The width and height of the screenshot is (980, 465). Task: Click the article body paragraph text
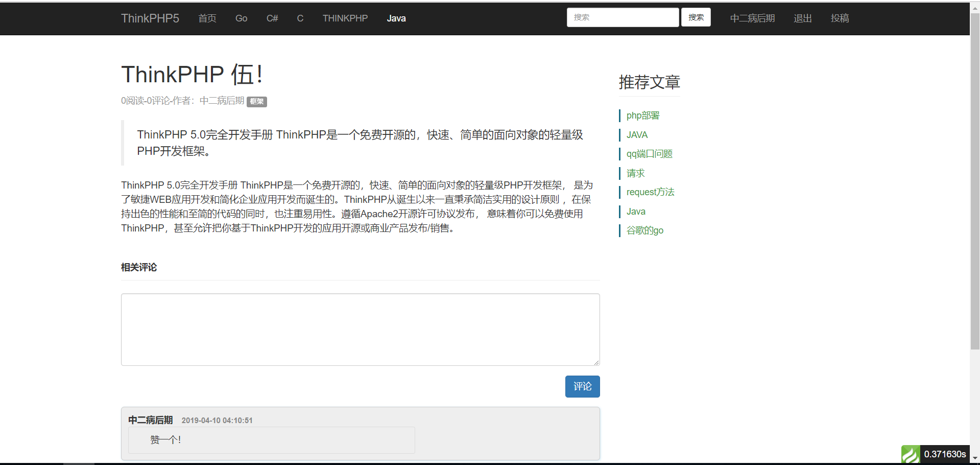coord(357,206)
